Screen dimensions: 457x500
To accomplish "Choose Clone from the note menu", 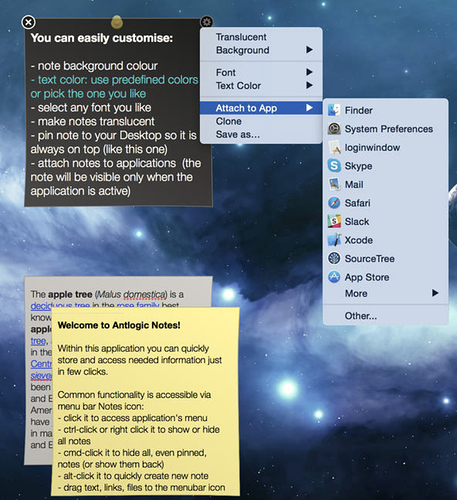I will coord(261,121).
